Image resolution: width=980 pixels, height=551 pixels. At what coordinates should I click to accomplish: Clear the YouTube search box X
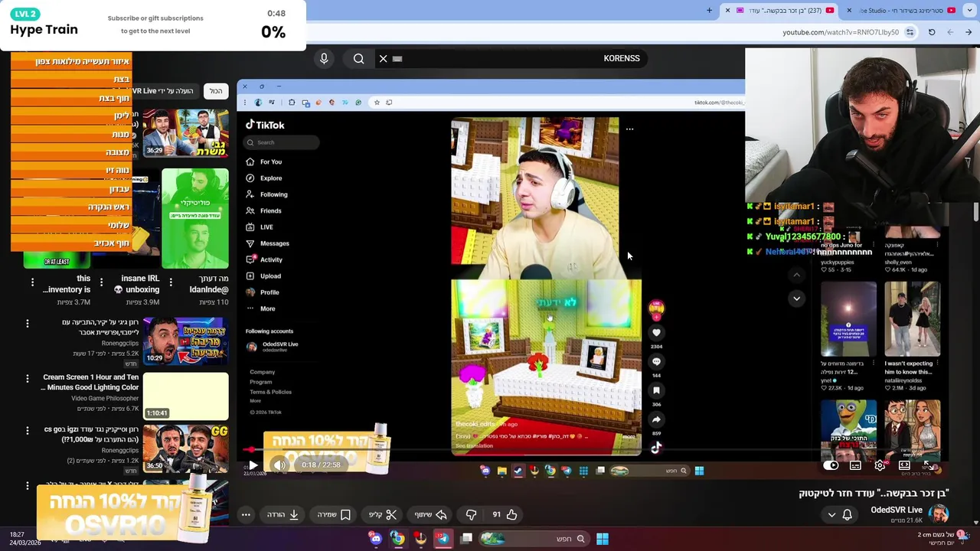point(384,58)
